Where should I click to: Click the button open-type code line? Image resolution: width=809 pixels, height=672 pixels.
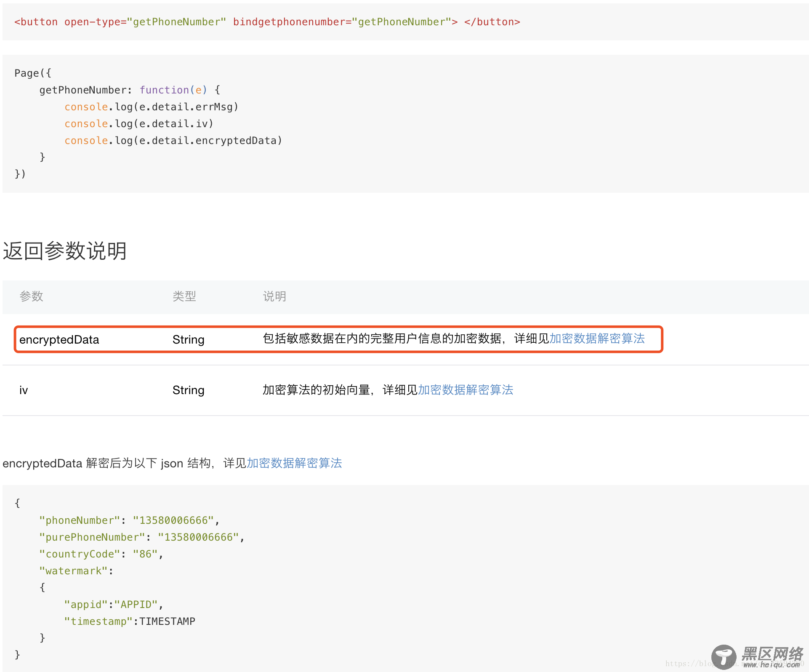click(267, 22)
